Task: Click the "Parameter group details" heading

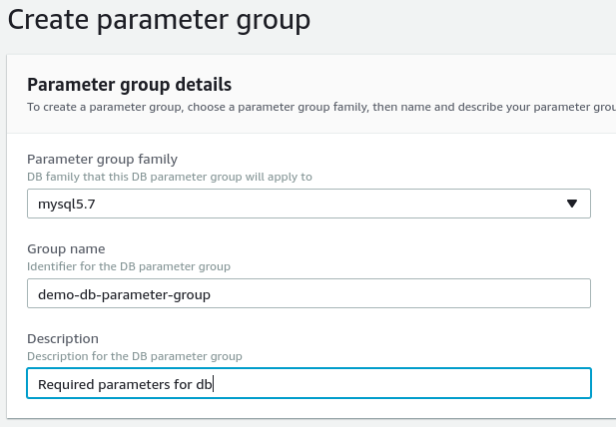Action: coord(129,84)
